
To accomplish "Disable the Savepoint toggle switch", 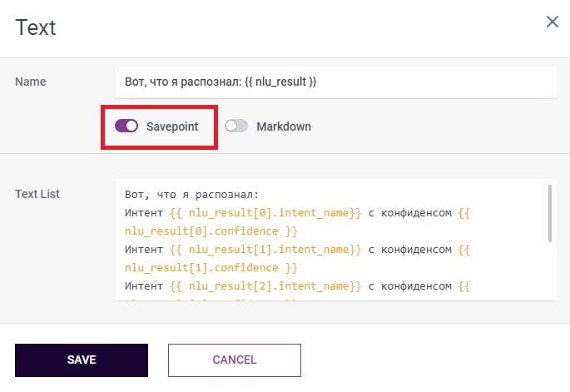I will pyautogui.click(x=126, y=126).
